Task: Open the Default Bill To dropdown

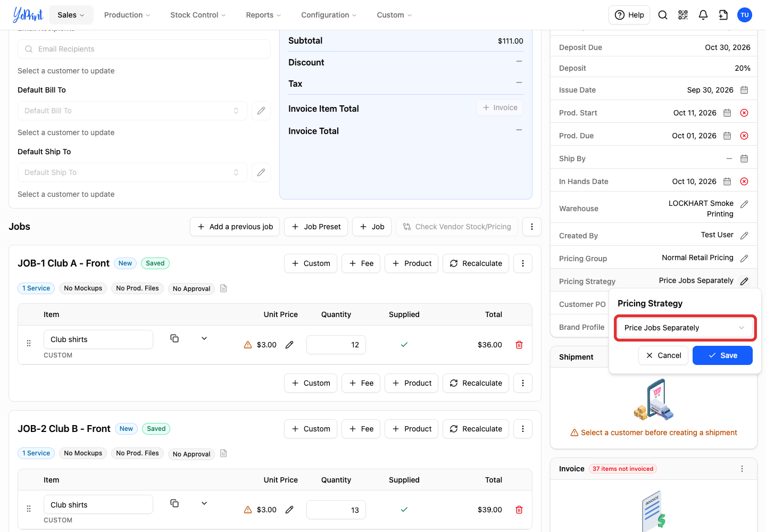Action: tap(132, 111)
